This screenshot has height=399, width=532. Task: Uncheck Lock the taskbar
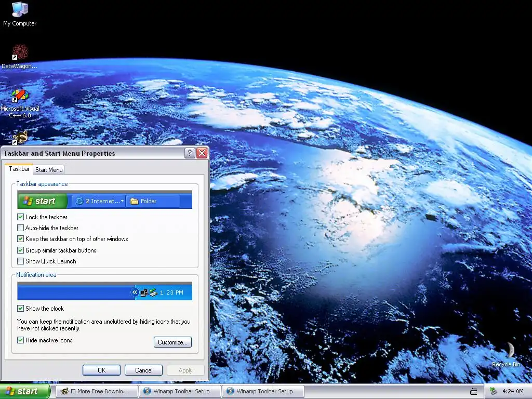point(21,217)
